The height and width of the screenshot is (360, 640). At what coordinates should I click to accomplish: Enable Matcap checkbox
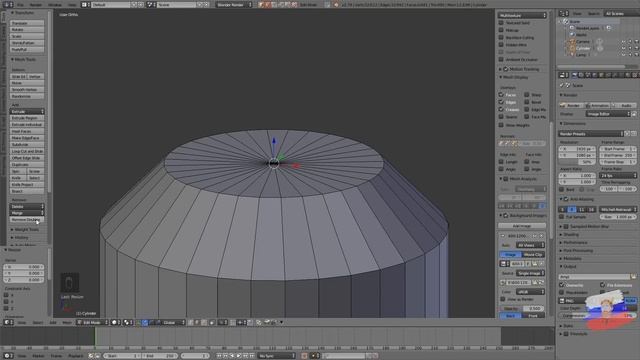[x=501, y=30]
